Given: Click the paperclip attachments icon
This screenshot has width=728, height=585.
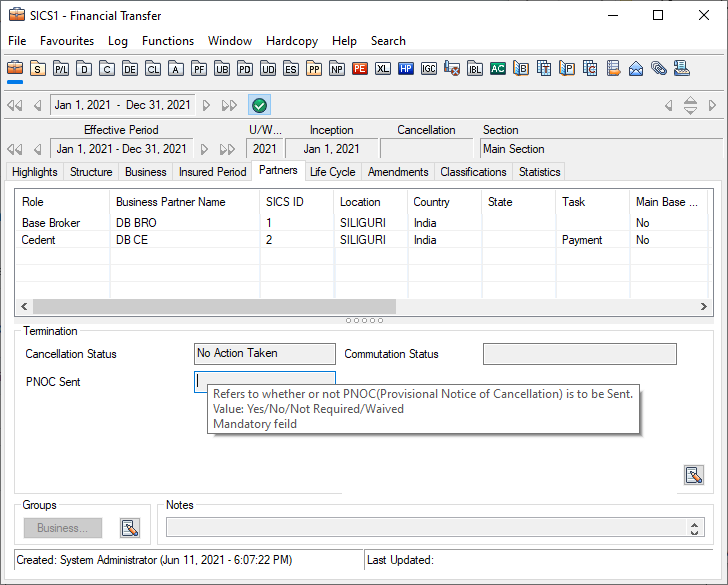Looking at the screenshot, I should 659,69.
